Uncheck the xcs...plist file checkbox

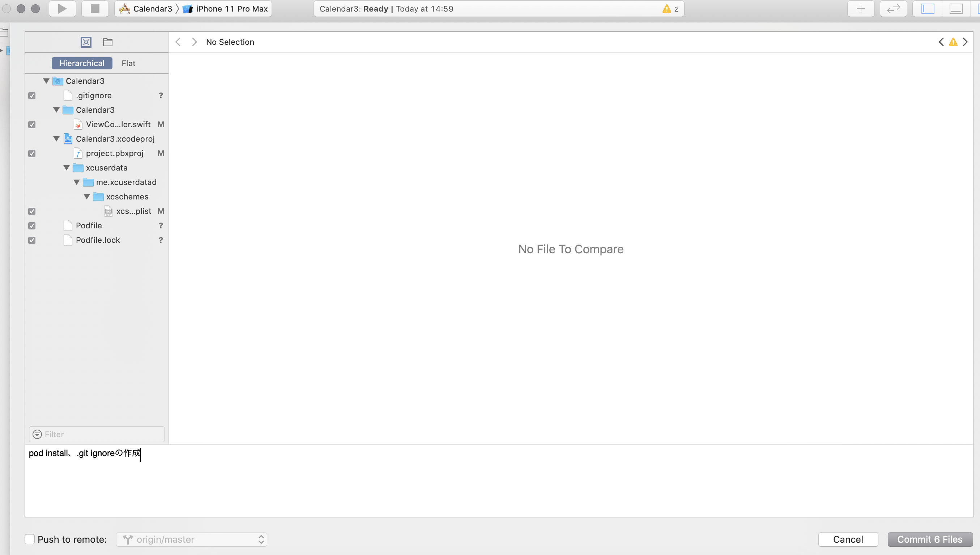[32, 211]
